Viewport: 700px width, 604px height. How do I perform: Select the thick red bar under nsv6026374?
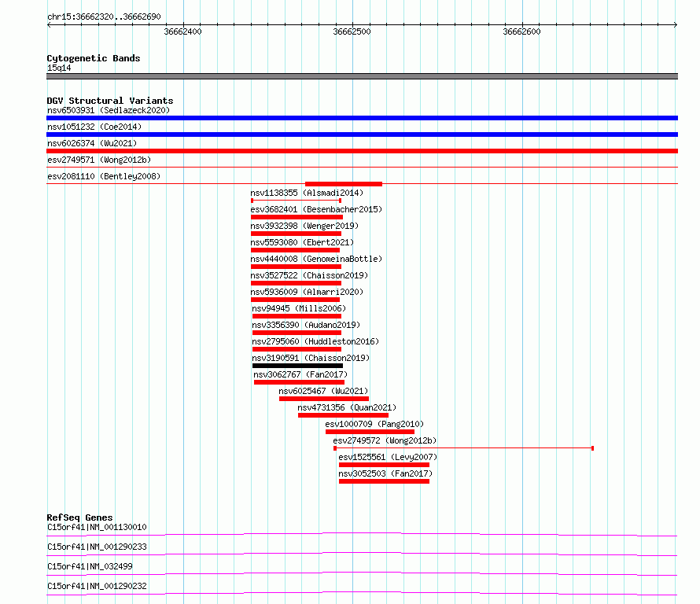coord(362,151)
